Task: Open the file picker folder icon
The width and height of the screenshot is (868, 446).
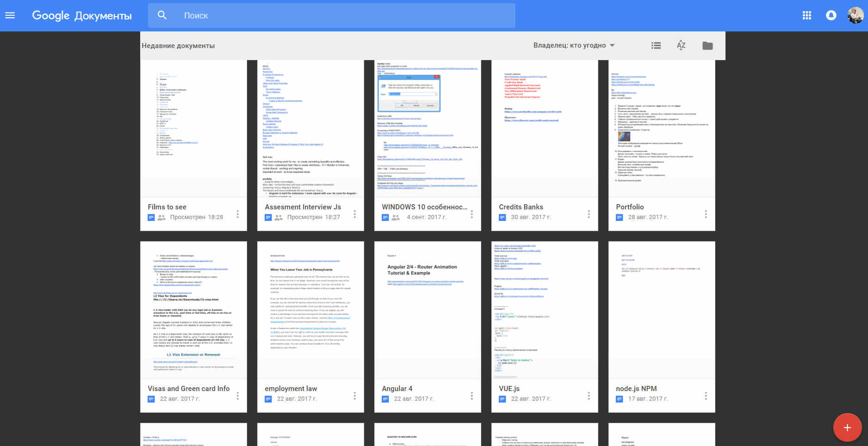Action: 707,45
